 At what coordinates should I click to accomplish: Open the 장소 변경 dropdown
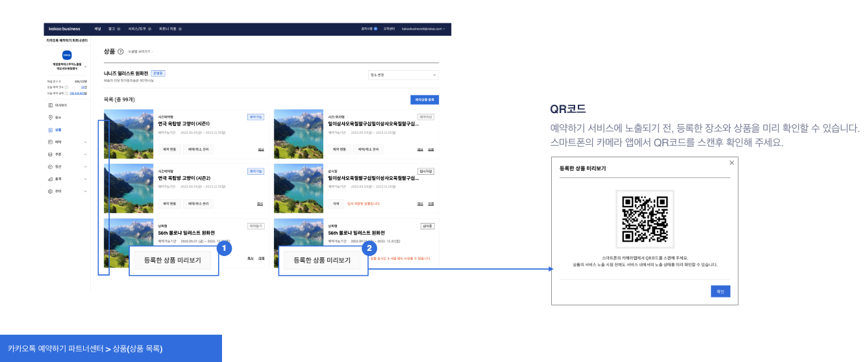coord(403,75)
